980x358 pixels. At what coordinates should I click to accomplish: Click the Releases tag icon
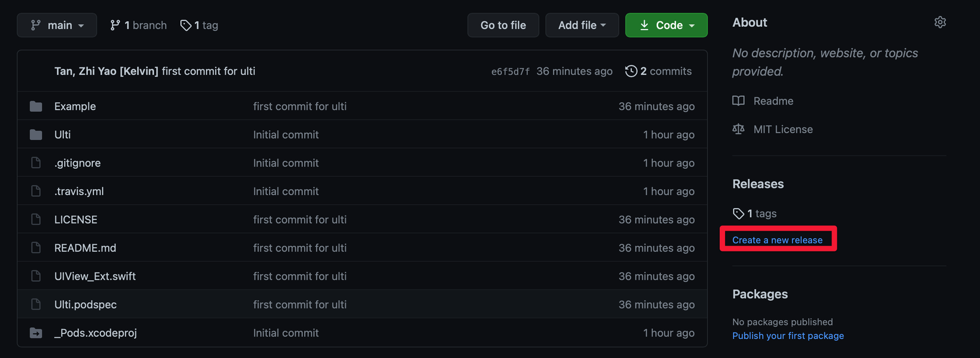[738, 213]
